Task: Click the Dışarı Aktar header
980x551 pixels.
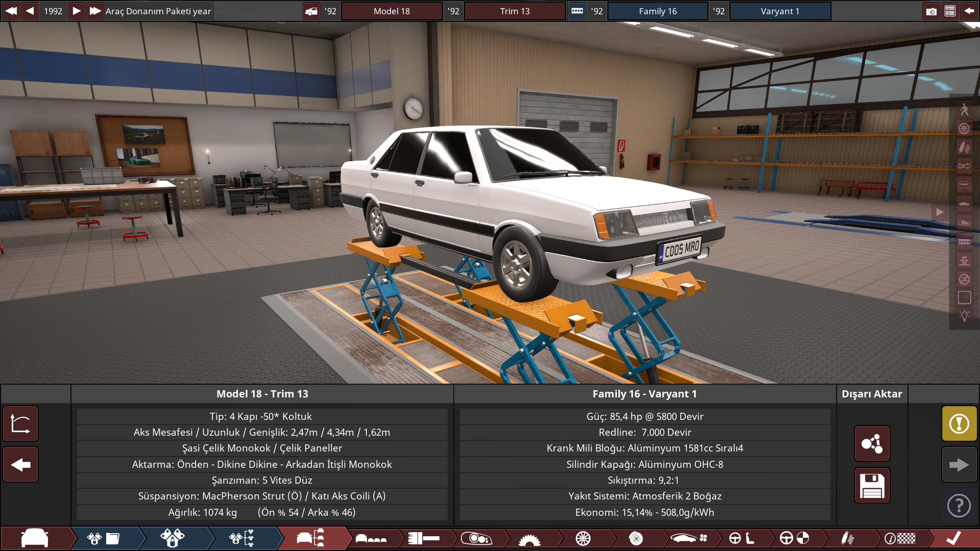Action: 872,394
